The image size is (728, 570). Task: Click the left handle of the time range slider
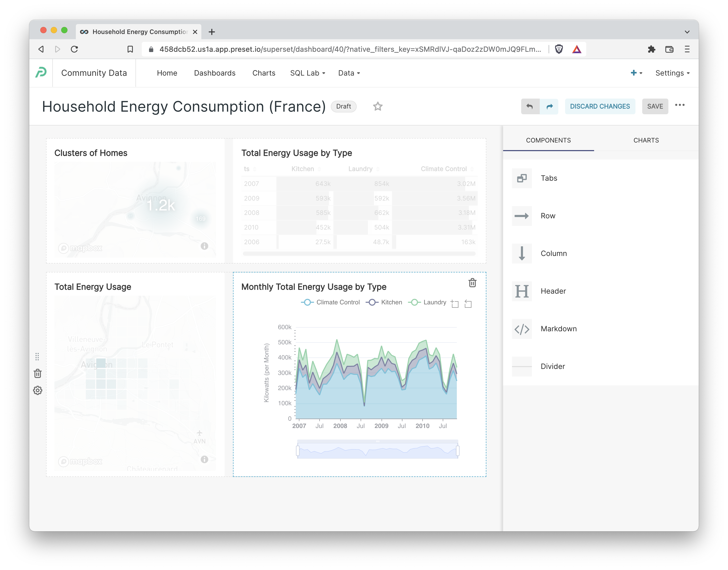298,451
